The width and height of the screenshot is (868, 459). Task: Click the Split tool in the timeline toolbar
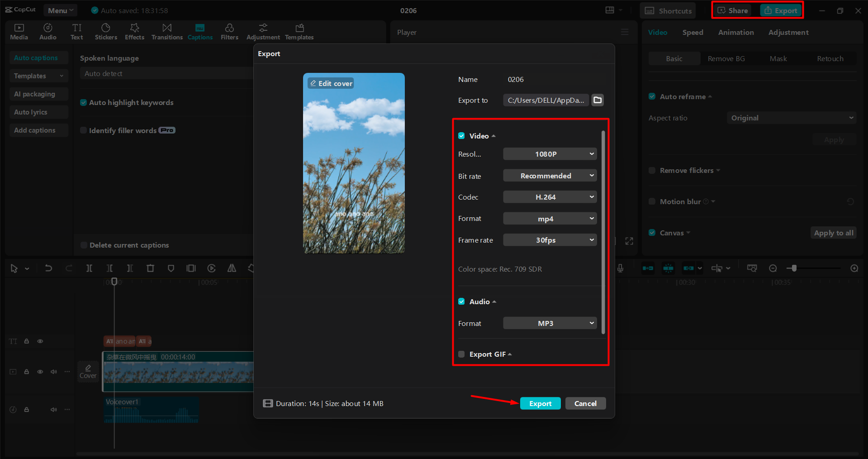click(x=89, y=268)
